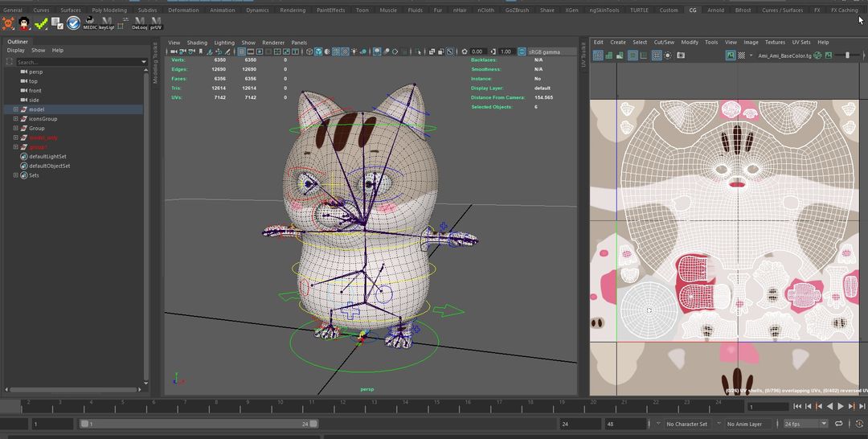Viewport: 868px width, 439px height.
Task: Go to start of playback range
Action: [797, 406]
